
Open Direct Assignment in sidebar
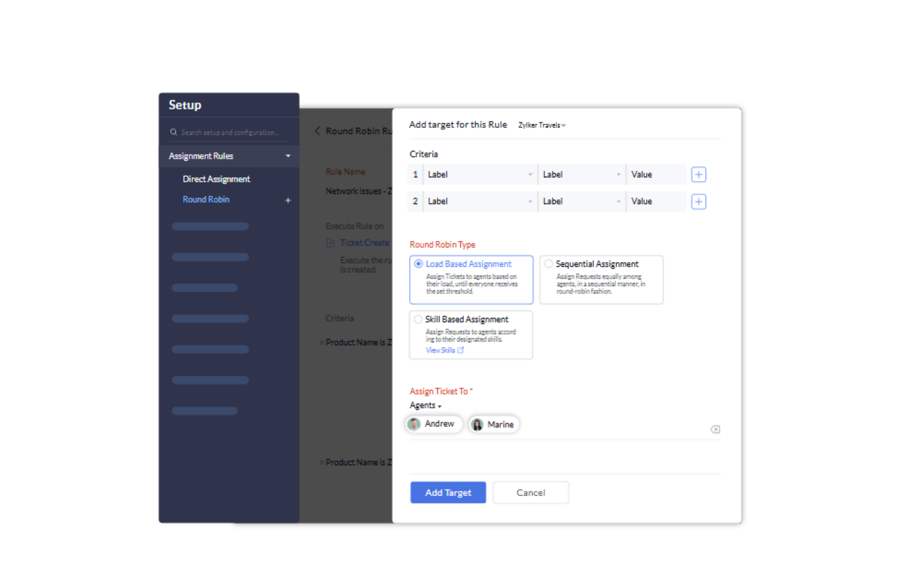coord(216,179)
